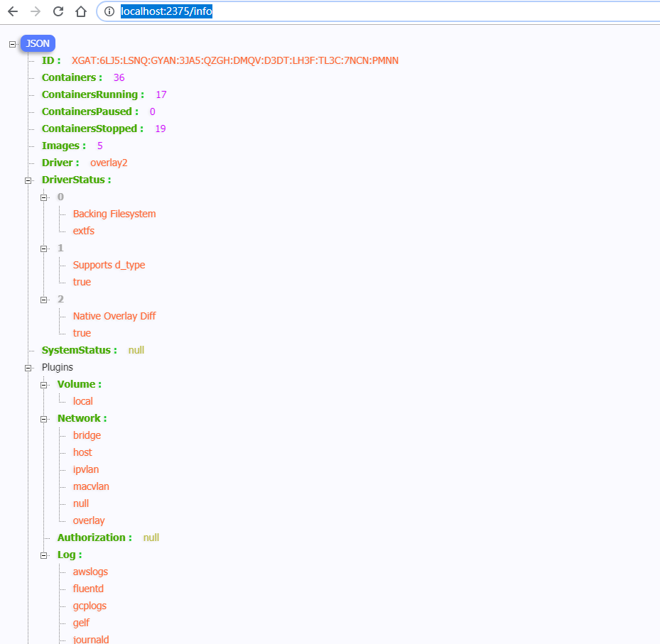Click the extfs backing filesystem value
Viewport: 660px width, 644px height.
[x=83, y=231]
